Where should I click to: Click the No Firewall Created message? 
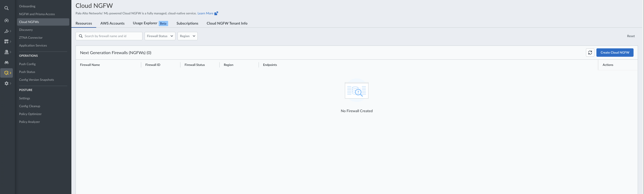pos(357,111)
